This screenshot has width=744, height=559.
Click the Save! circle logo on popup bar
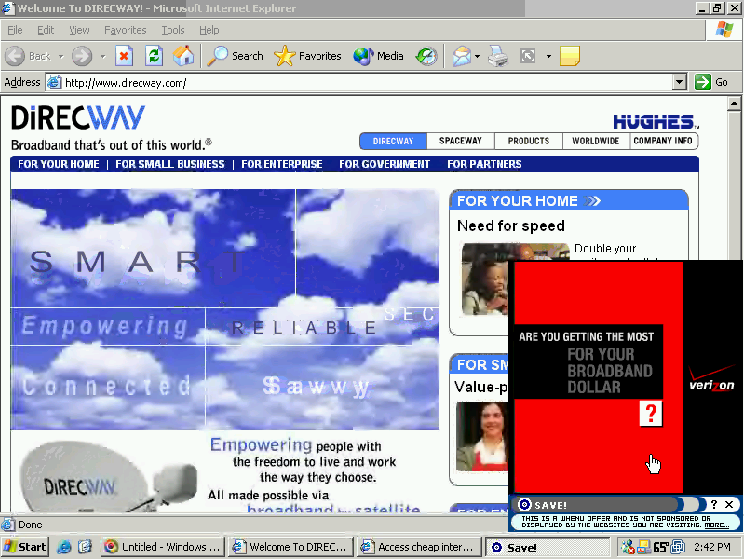pos(524,504)
